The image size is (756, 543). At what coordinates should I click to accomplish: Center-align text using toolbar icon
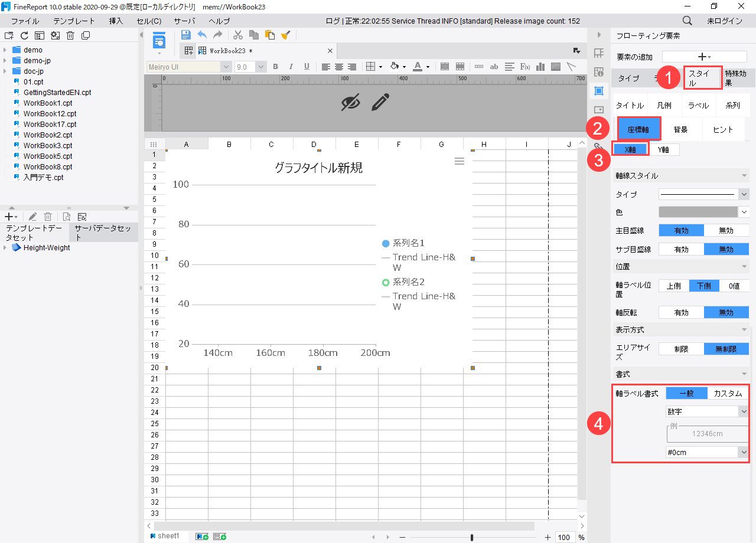coord(339,67)
